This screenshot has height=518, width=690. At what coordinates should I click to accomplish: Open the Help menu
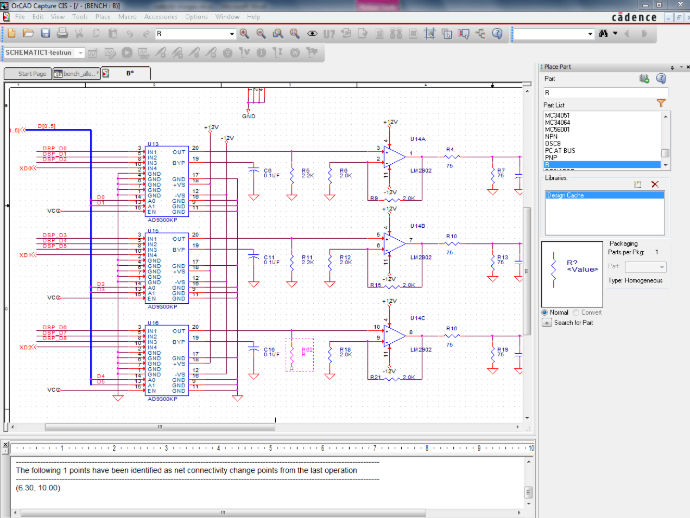click(x=253, y=17)
